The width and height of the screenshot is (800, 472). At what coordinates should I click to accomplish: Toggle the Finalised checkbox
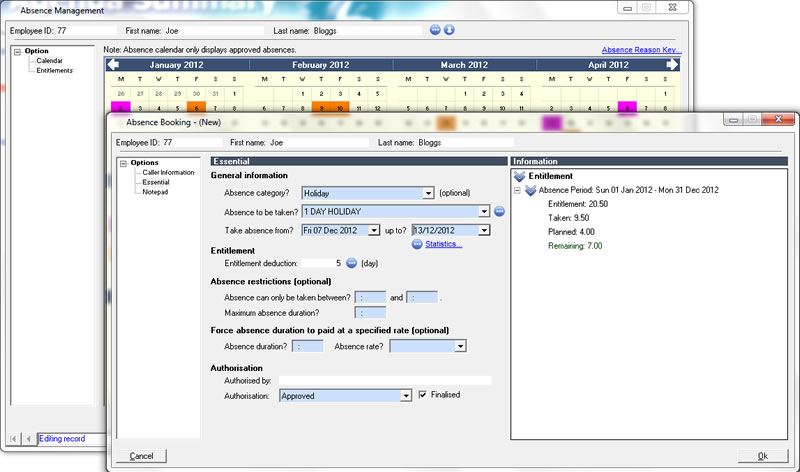pos(423,395)
